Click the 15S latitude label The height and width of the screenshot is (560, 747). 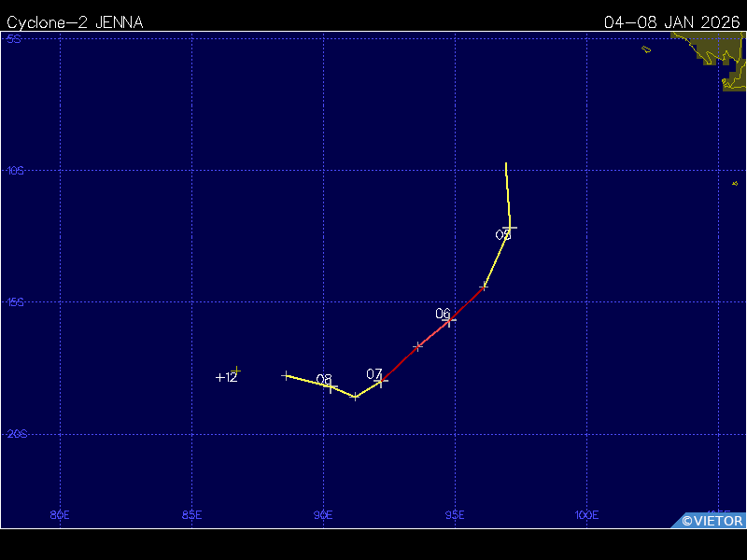[15, 302]
